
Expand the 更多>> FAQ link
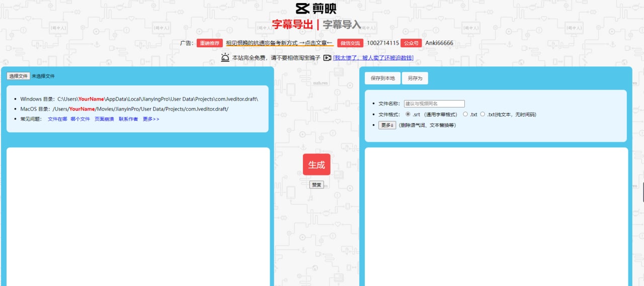pos(151,119)
